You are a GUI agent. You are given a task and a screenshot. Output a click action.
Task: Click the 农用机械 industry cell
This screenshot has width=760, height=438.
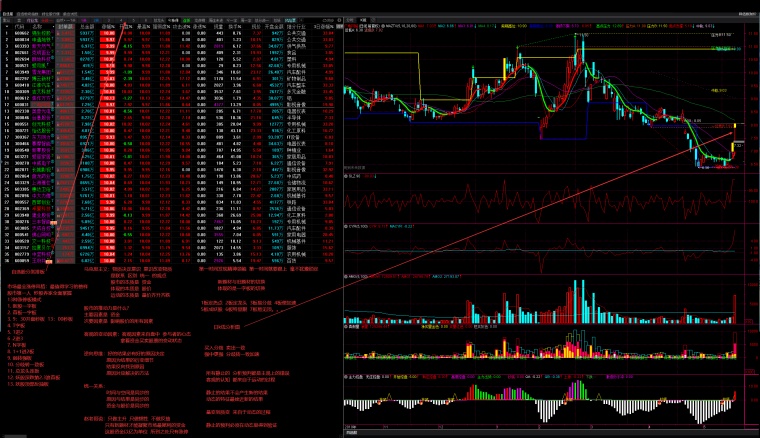coord(296,254)
